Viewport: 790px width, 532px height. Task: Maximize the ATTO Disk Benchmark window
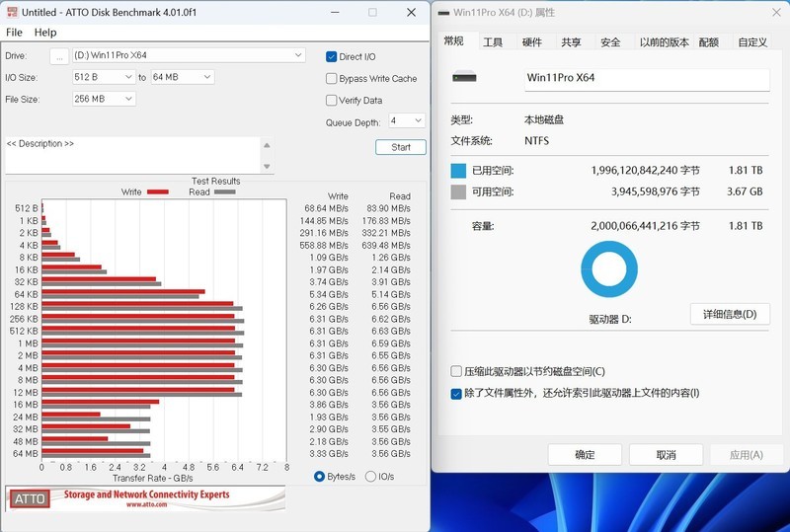[372, 12]
